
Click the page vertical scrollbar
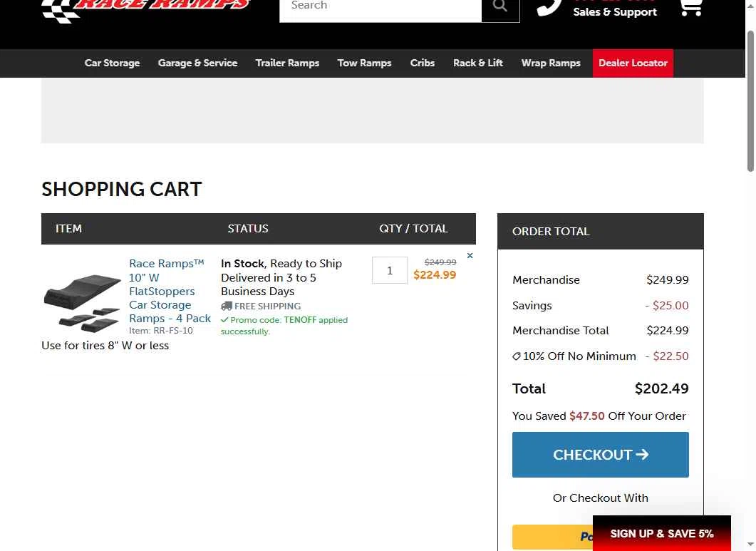(x=750, y=101)
